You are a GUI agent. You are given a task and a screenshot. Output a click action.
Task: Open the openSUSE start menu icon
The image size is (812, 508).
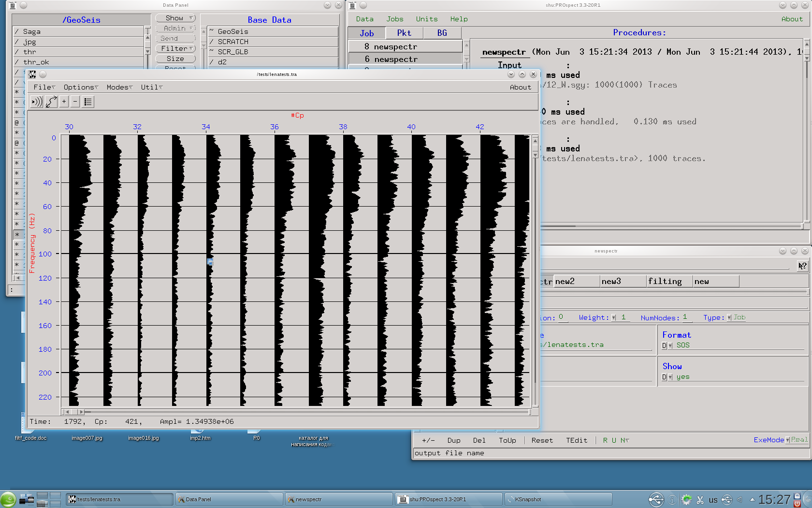(8, 499)
